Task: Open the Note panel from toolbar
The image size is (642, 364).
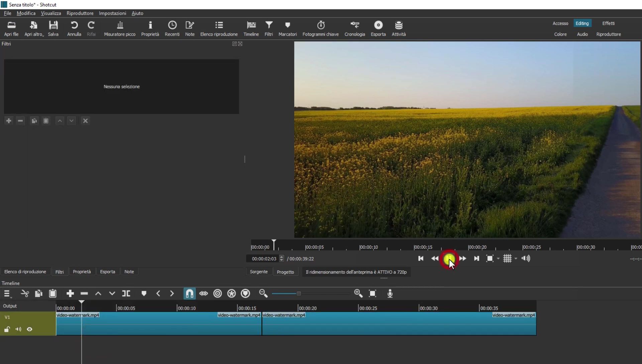Action: [x=190, y=29]
